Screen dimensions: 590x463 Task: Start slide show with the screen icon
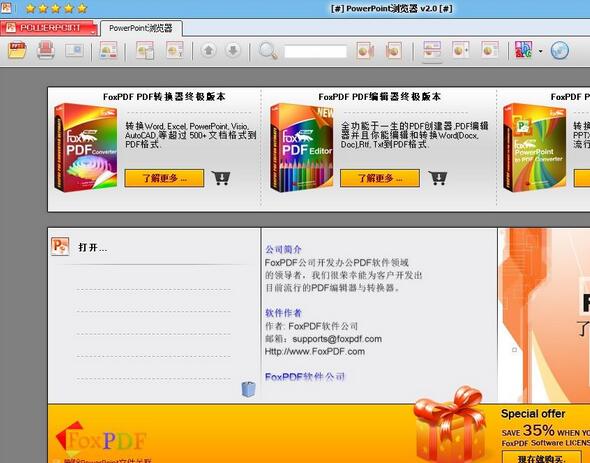74,50
